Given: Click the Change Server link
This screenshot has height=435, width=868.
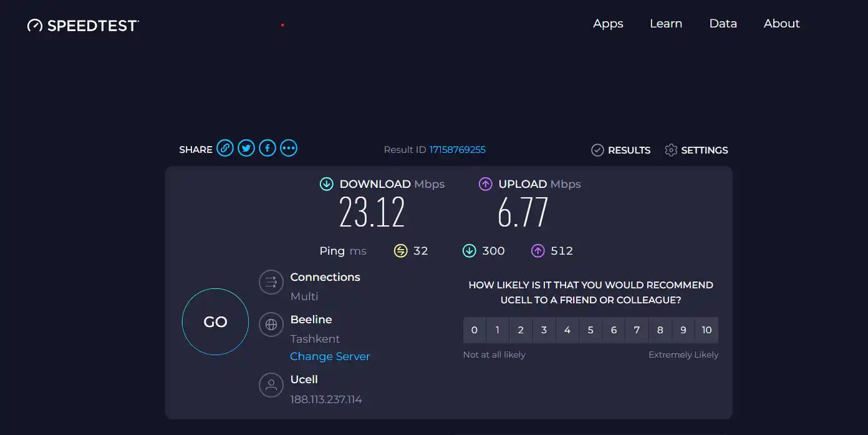Looking at the screenshot, I should 330,356.
